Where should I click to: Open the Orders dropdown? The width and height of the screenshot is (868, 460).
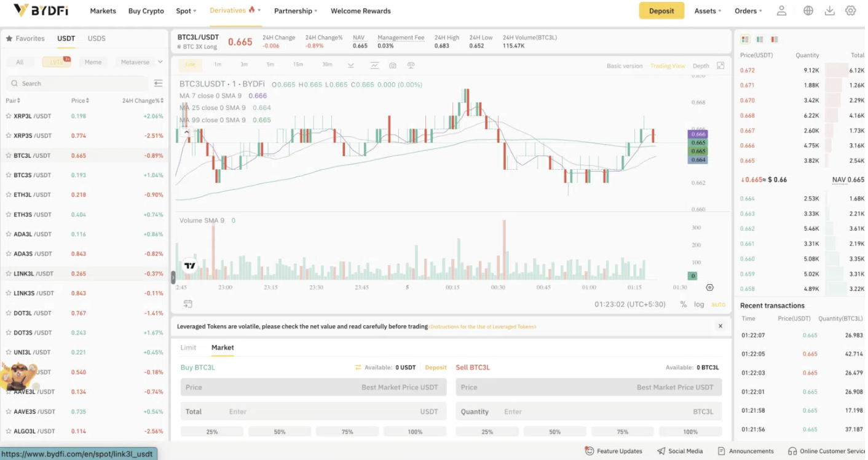(x=748, y=11)
